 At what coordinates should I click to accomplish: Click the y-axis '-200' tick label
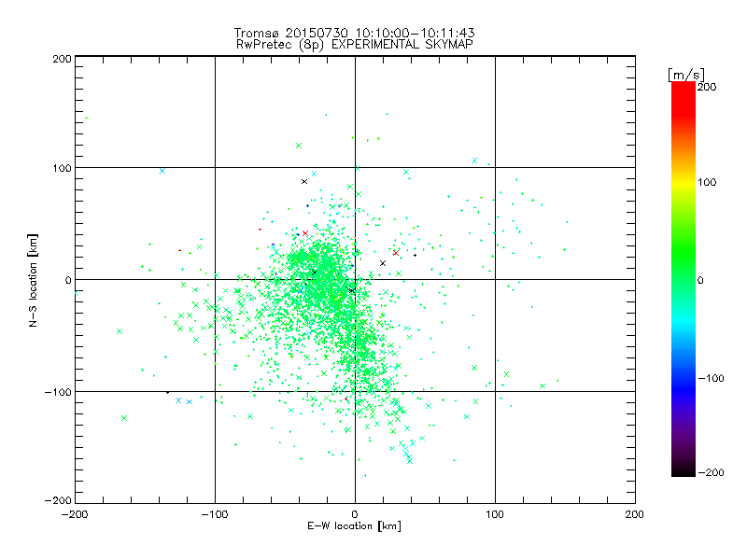[x=58, y=500]
